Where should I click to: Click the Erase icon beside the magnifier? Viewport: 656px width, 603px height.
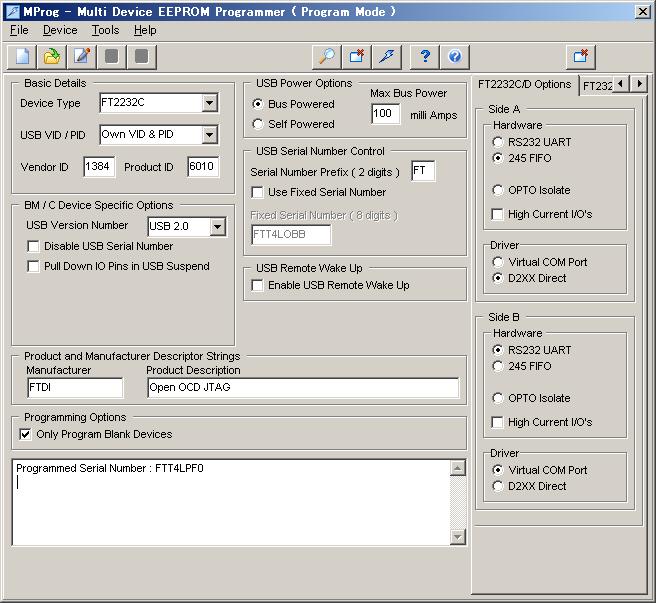tap(357, 56)
